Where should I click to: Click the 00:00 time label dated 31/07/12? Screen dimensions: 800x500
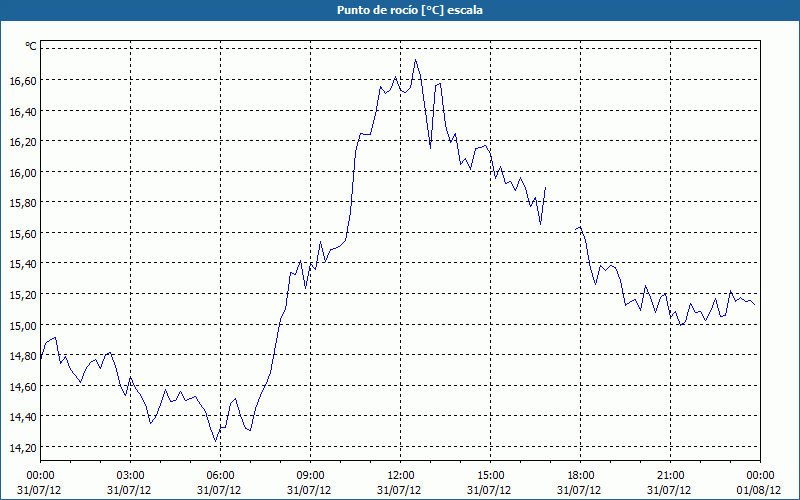pos(40,476)
